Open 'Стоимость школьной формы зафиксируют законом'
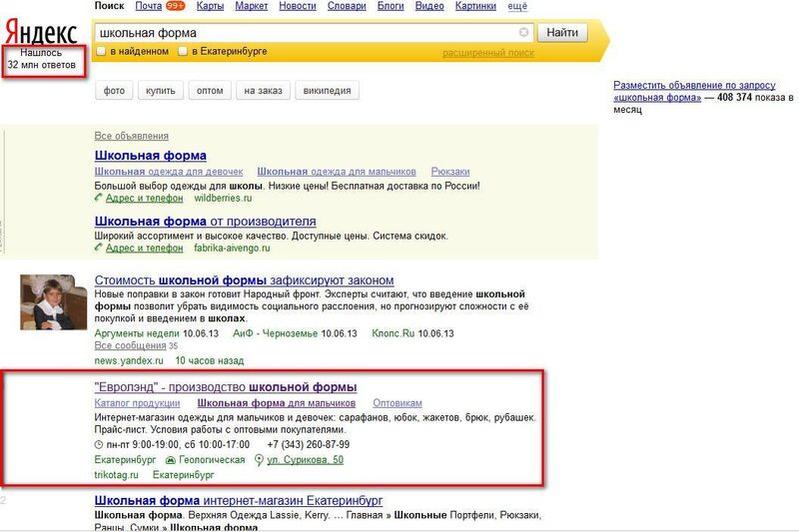 click(x=244, y=280)
